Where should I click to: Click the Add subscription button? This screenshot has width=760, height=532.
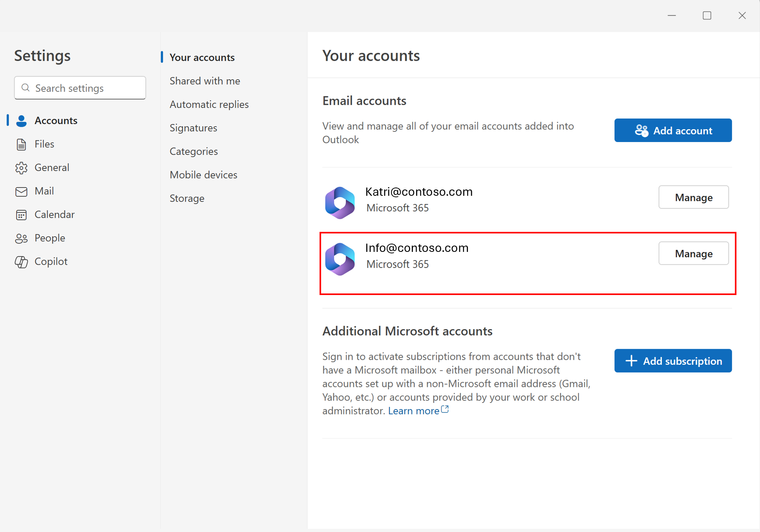click(x=672, y=361)
